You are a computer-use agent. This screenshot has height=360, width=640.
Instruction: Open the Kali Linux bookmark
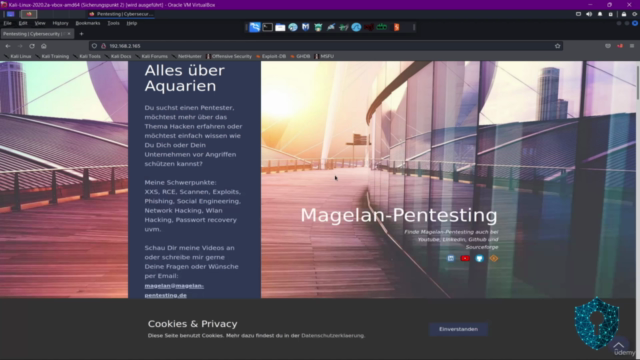coord(18,56)
